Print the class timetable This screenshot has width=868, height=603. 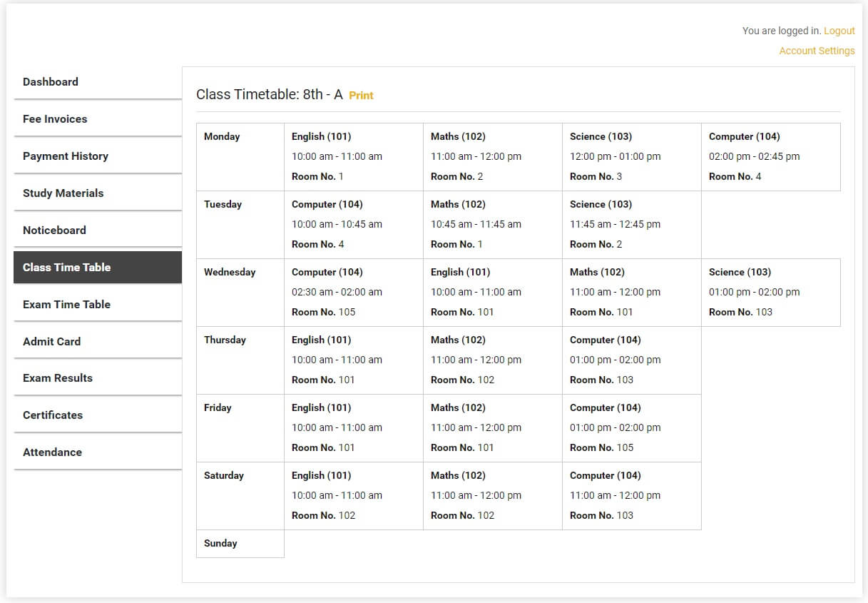coord(361,96)
